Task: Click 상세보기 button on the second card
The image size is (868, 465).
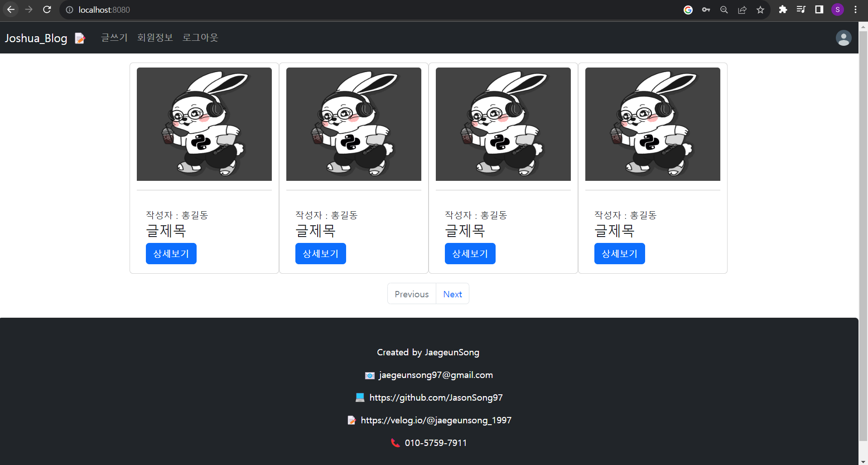Action: coord(321,253)
